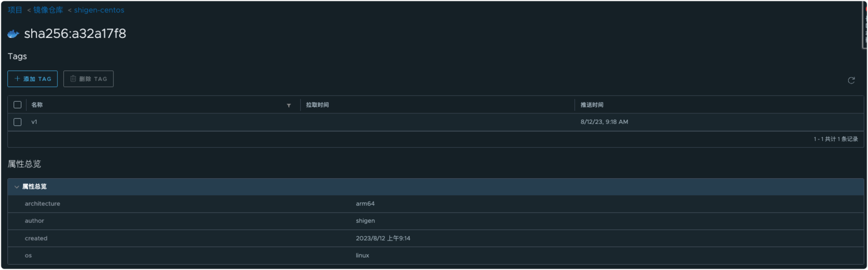
Task: Click the 属性总览 panel header
Action: [436, 187]
